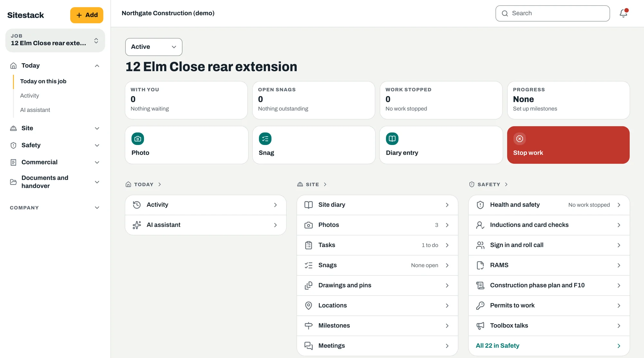This screenshot has height=358, width=644.
Task: Click the RAMS document icon
Action: pos(480,265)
